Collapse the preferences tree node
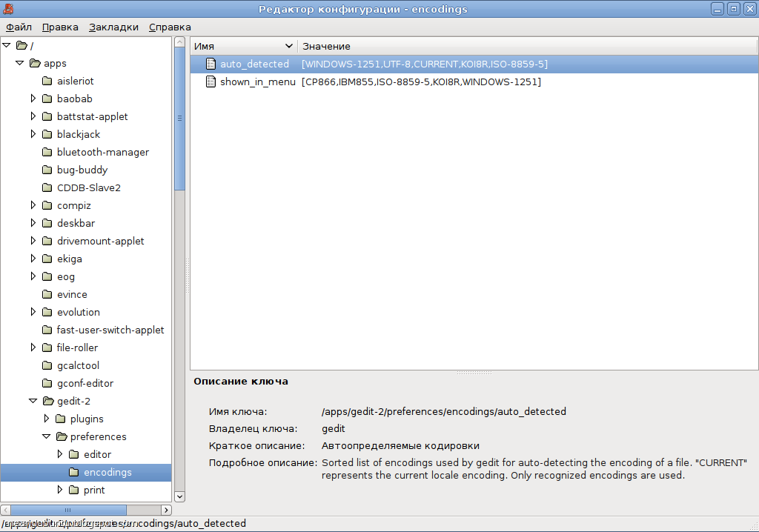This screenshot has height=532, width=759. [x=47, y=436]
